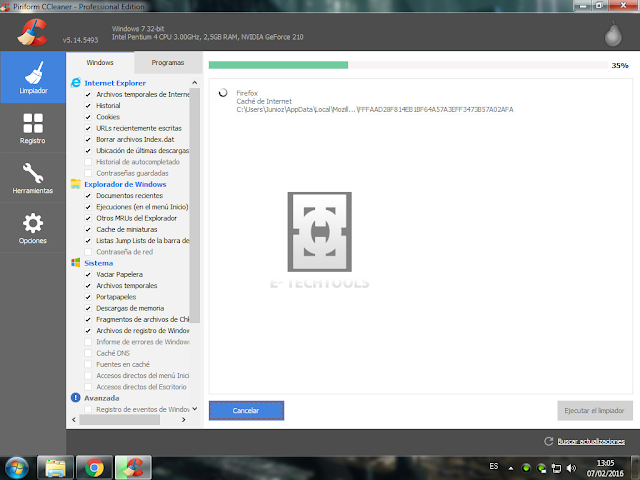Uncheck the Historial checkbox
This screenshot has height=480, width=640.
point(88,106)
